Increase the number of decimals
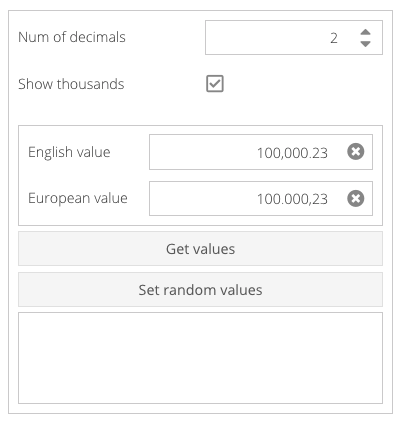Screen dimensions: 405x425 366,32
